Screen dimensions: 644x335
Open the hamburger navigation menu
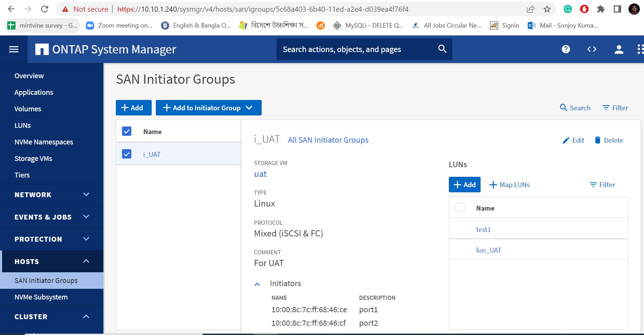pos(14,49)
